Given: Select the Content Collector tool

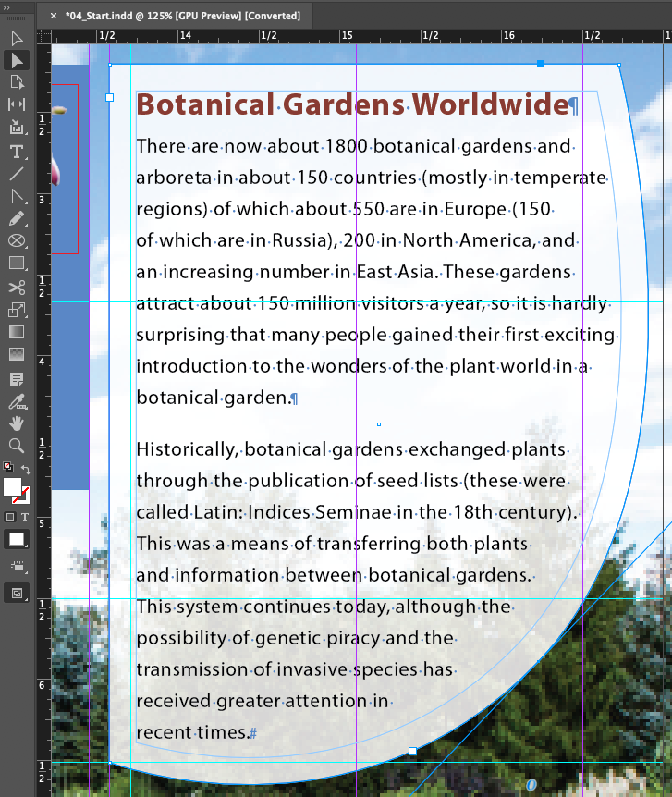Looking at the screenshot, I should pos(17,127).
